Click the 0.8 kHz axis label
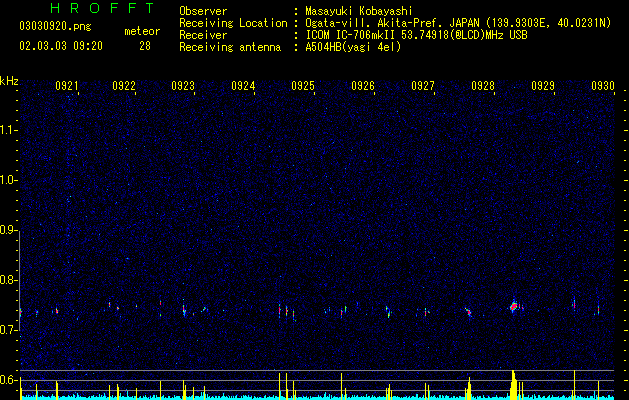The height and width of the screenshot is (400, 629). (x=9, y=280)
